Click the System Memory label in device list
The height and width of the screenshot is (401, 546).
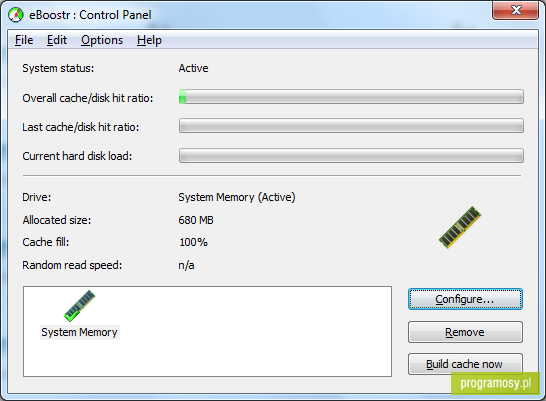click(x=79, y=332)
